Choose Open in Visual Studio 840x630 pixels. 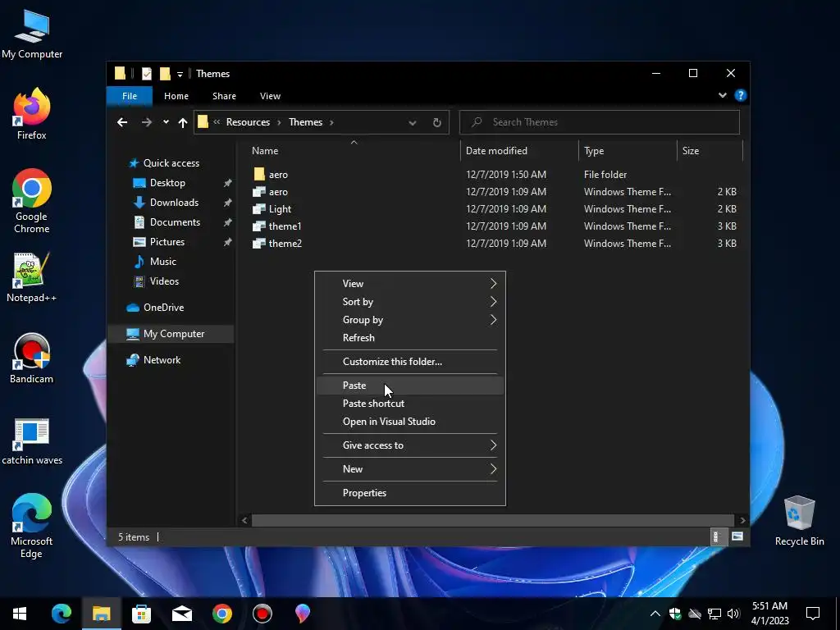pos(410,422)
